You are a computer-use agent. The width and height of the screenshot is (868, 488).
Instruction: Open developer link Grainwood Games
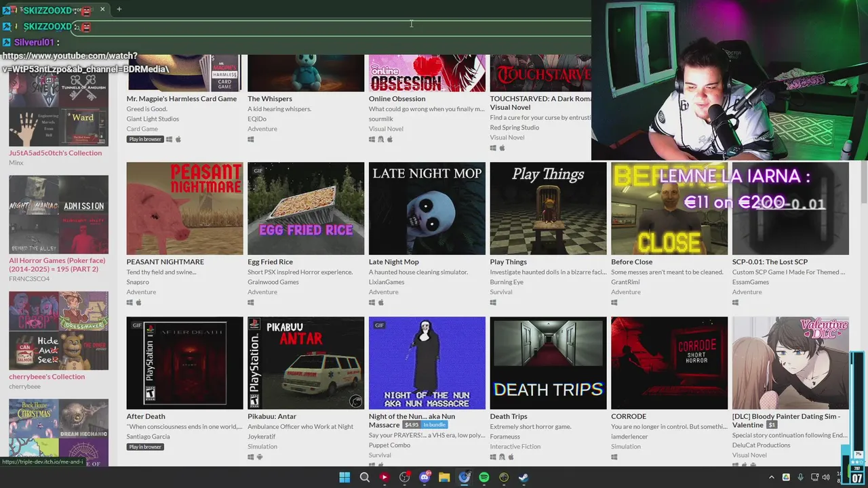tap(273, 282)
